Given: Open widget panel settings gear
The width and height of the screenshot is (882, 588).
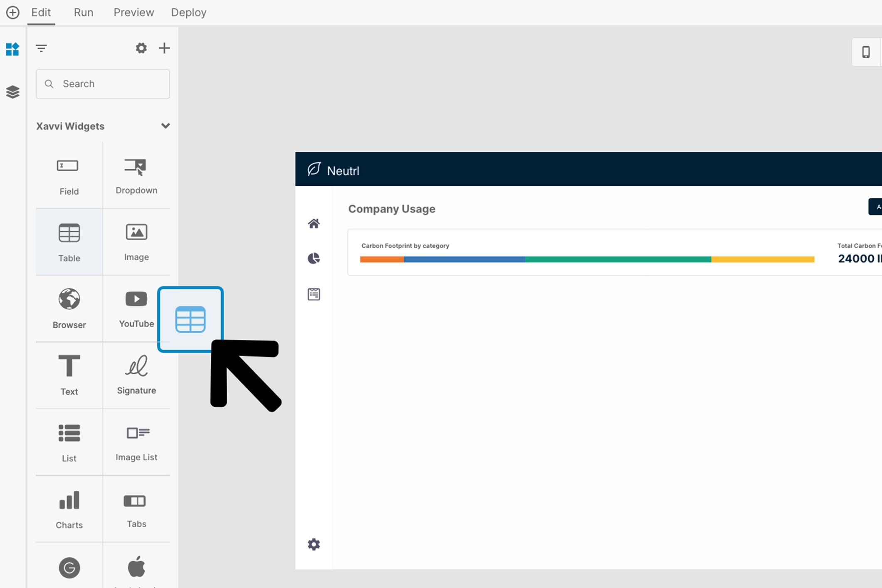Looking at the screenshot, I should [x=141, y=48].
